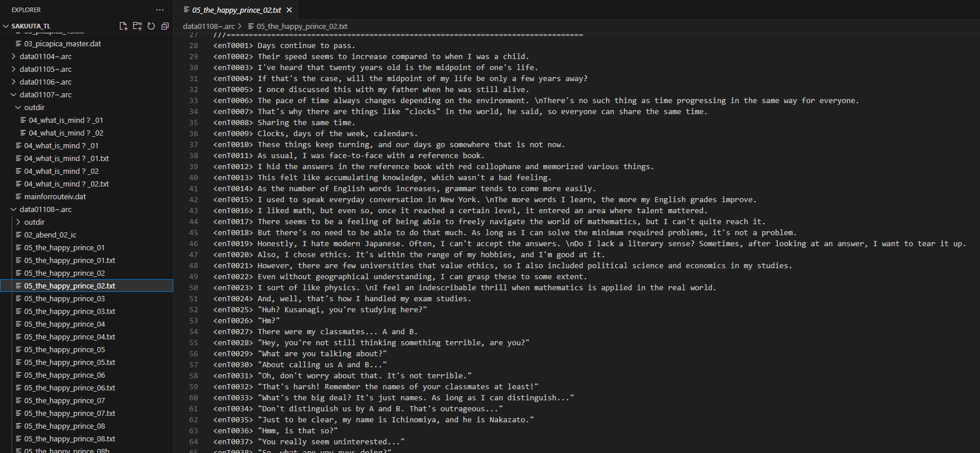Screen dimensions: 980x453
Task: Click the 05_the_happy_prince_02.txt breadcrumb item
Action: click(301, 26)
